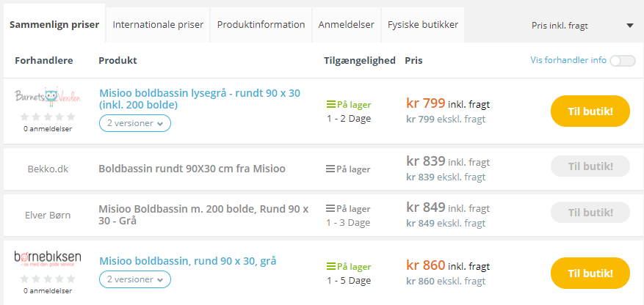This screenshot has height=305, width=644.
Task: Click børnebiksen star rating row
Action: point(48,279)
